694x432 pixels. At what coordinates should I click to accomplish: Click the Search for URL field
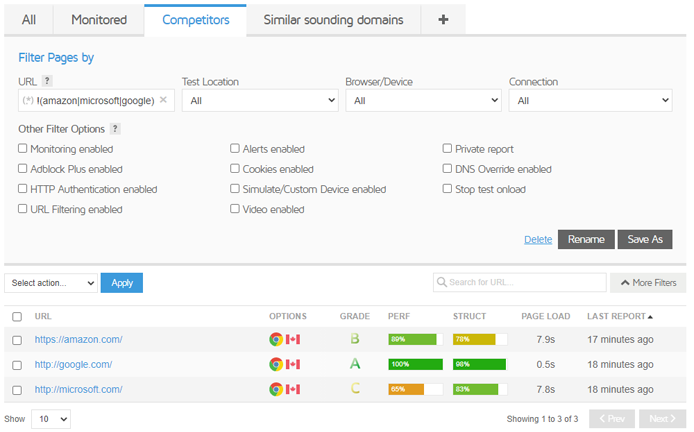520,282
